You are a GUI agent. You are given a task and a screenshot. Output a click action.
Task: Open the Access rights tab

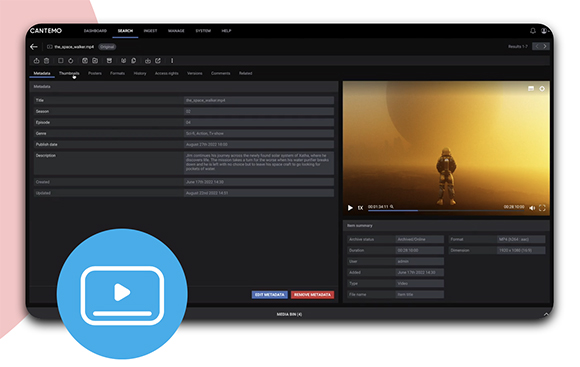166,73
